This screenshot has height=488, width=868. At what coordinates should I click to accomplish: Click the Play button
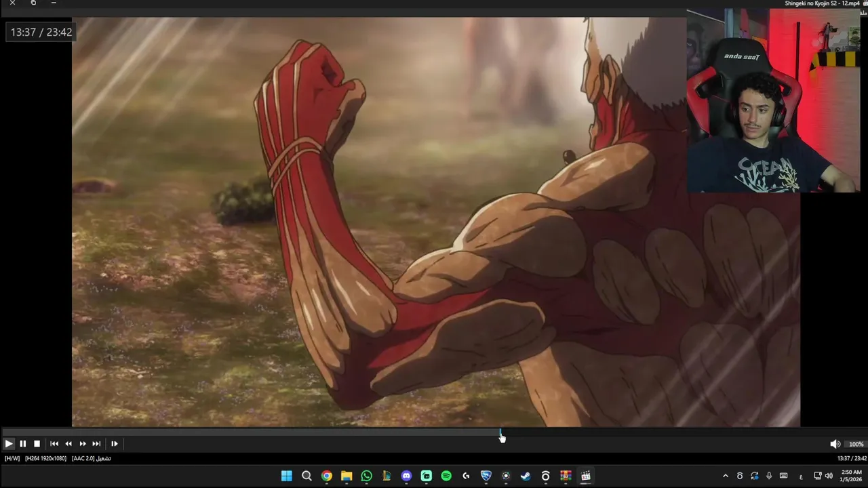point(9,443)
